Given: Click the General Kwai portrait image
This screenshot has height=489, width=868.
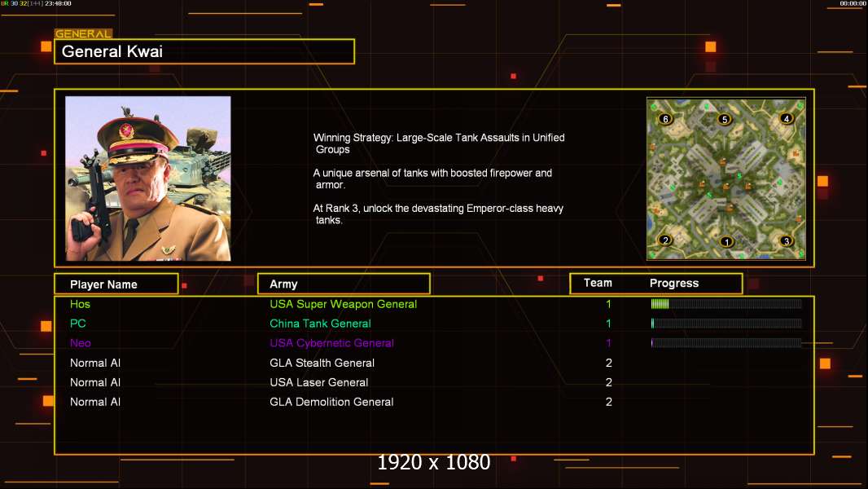Looking at the screenshot, I should pos(148,178).
